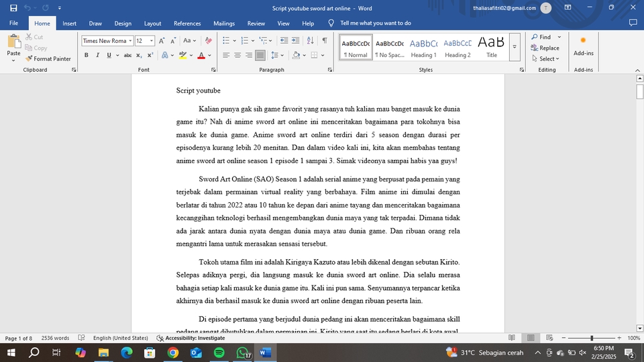Open the borders dropdown arrow
Viewport: 644px width, 362px height.
pos(323,55)
